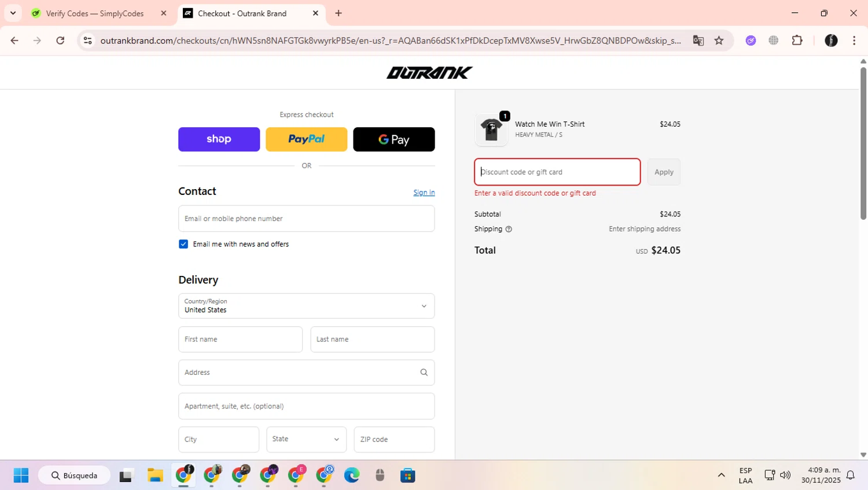Viewport: 868px width, 490px height.
Task: Open a new browser tab
Action: click(339, 13)
